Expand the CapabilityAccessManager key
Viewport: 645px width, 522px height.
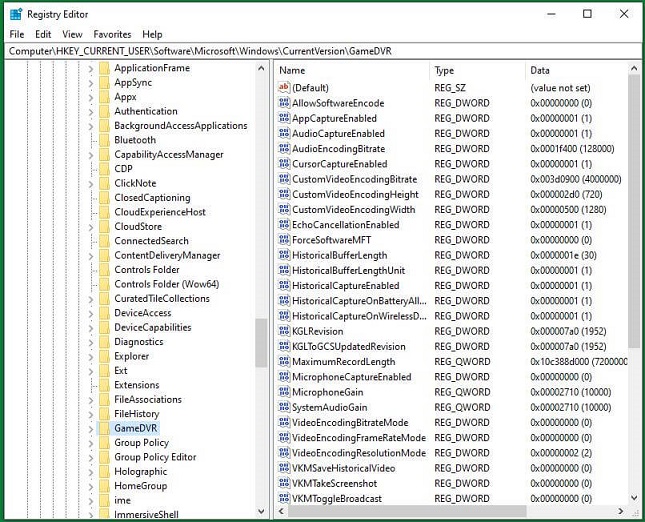pyautogui.click(x=91, y=155)
